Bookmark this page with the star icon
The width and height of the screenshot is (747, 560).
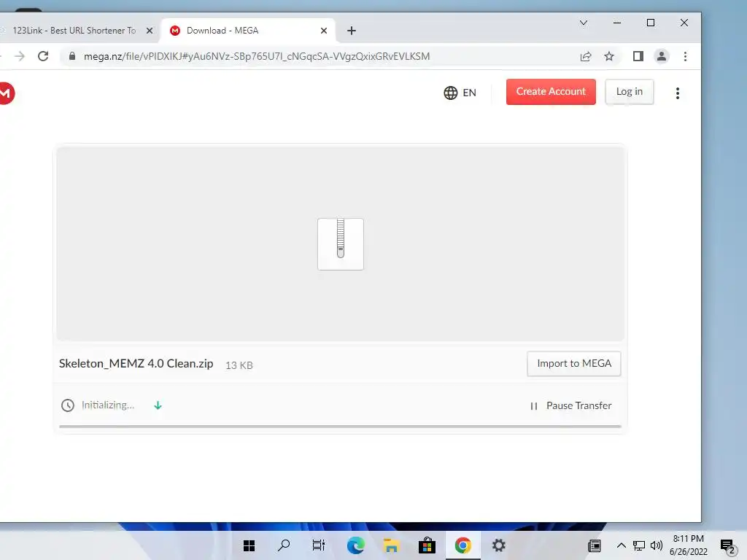(609, 56)
